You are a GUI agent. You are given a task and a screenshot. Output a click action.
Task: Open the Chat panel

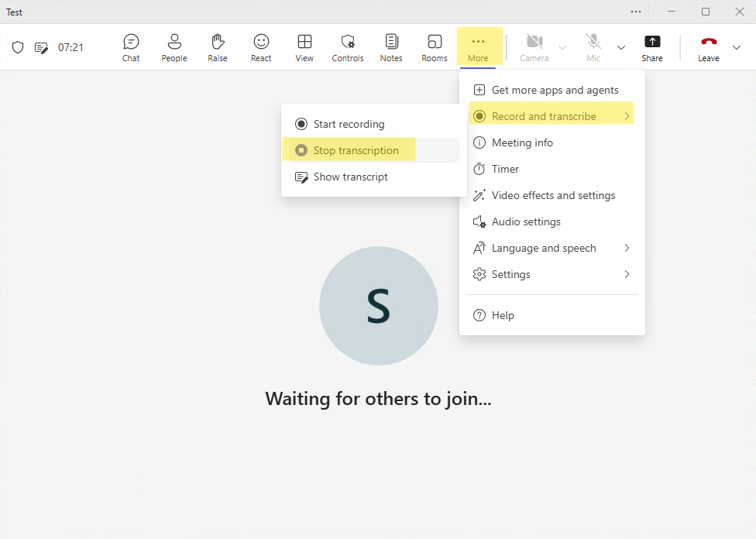131,47
